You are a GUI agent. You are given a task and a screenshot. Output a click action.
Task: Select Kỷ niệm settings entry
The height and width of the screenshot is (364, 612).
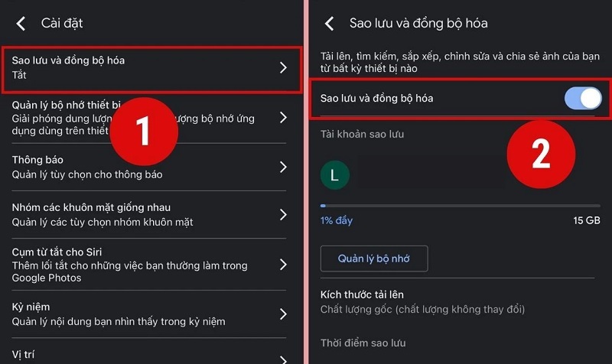click(149, 314)
